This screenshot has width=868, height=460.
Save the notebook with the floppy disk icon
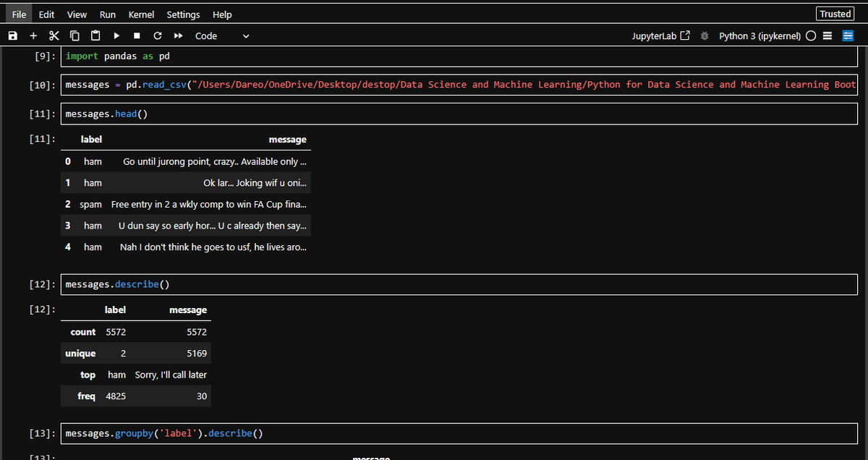(x=12, y=35)
